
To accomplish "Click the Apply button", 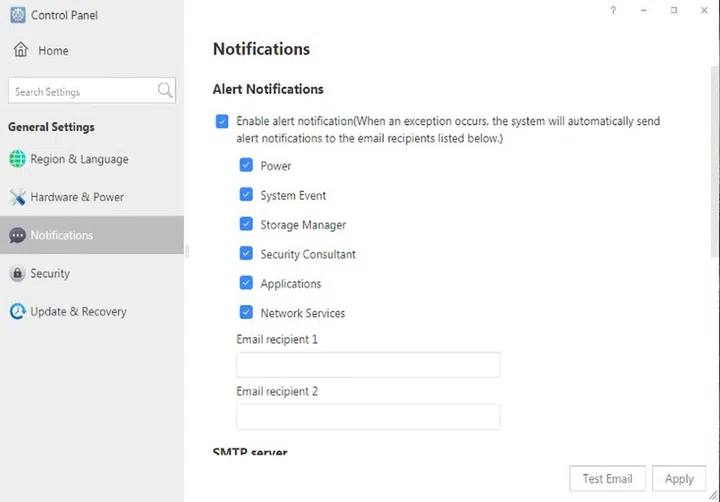I will [x=679, y=479].
